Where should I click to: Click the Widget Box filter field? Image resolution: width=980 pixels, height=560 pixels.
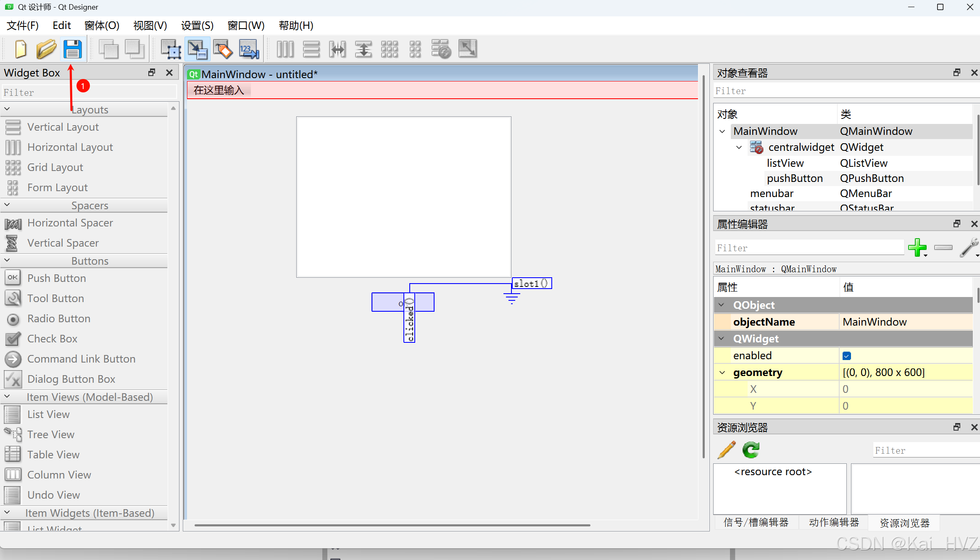[88, 92]
